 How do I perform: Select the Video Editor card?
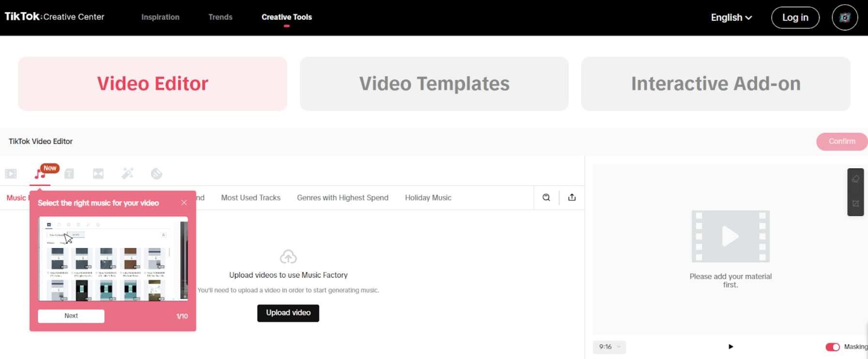pos(152,84)
